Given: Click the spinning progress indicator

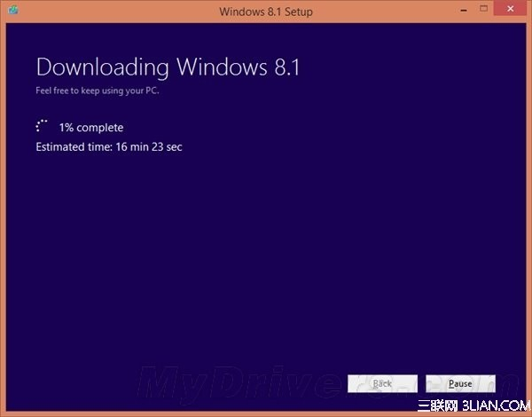Looking at the screenshot, I should click(x=42, y=126).
